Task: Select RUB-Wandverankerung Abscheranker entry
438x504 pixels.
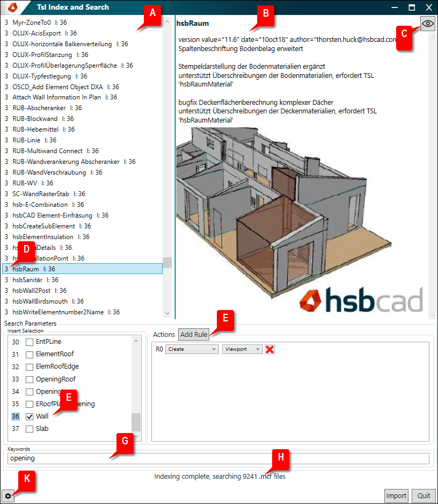Action: point(82,162)
